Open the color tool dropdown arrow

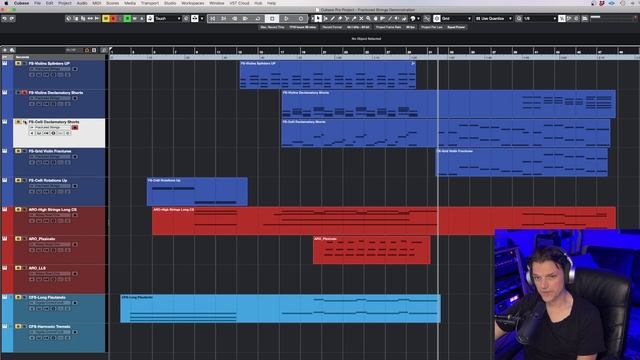[x=418, y=18]
